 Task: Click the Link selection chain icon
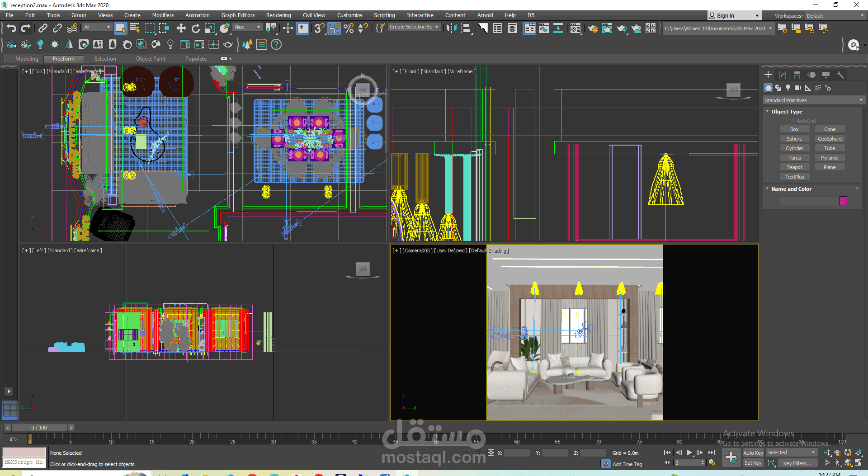coord(43,28)
